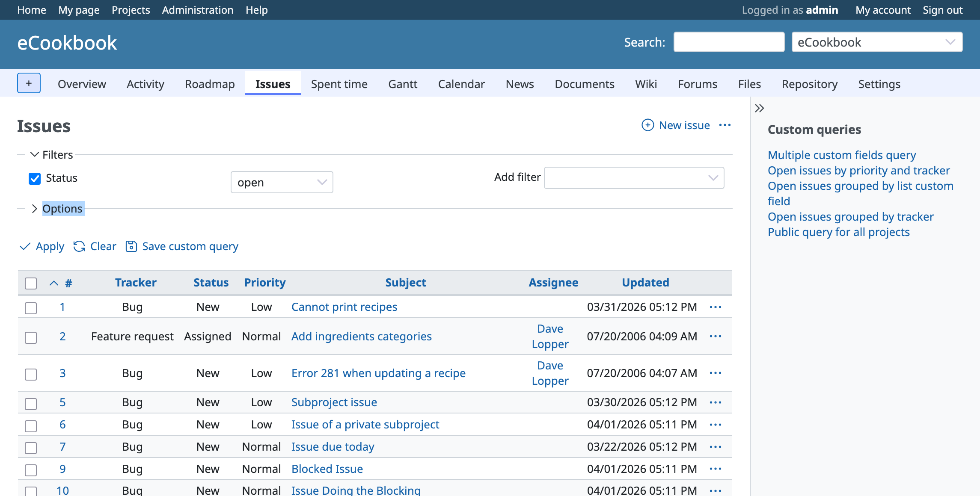Image resolution: width=980 pixels, height=496 pixels.
Task: Open the Administration menu item
Action: tap(197, 10)
